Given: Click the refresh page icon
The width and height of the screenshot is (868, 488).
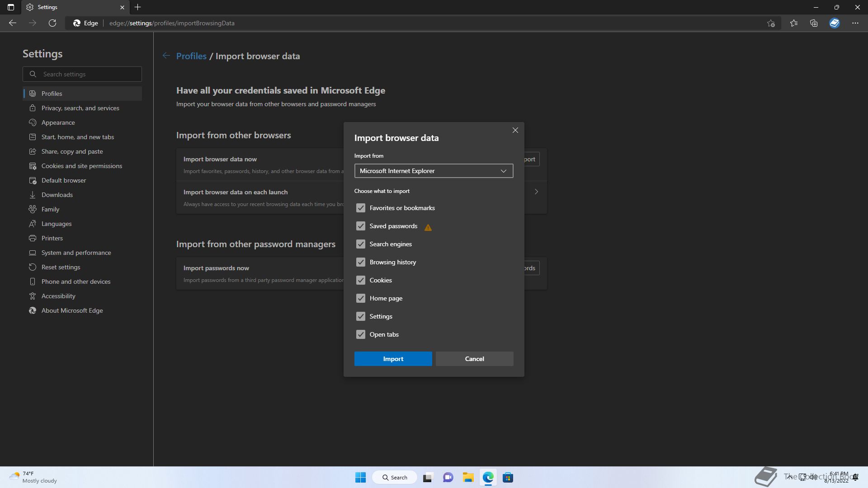Looking at the screenshot, I should tap(52, 23).
